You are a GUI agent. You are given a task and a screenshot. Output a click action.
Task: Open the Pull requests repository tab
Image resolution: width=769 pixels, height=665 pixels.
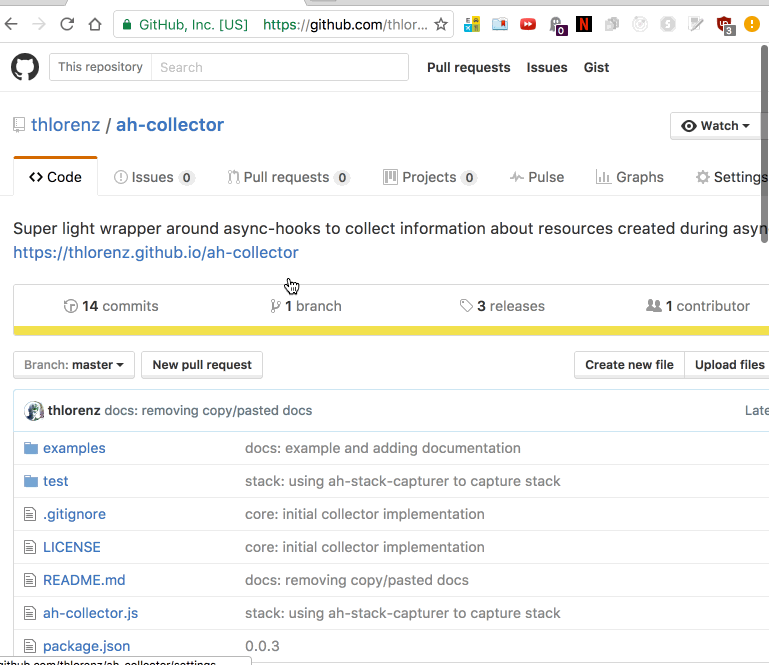288,177
